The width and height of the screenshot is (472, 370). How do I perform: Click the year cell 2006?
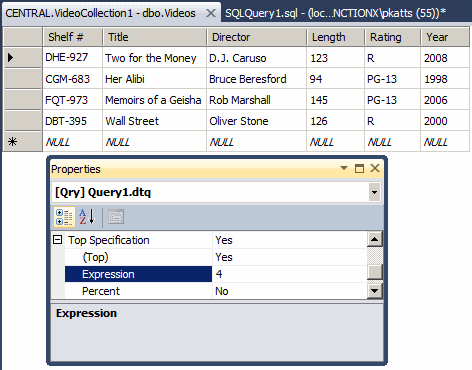[x=445, y=100]
